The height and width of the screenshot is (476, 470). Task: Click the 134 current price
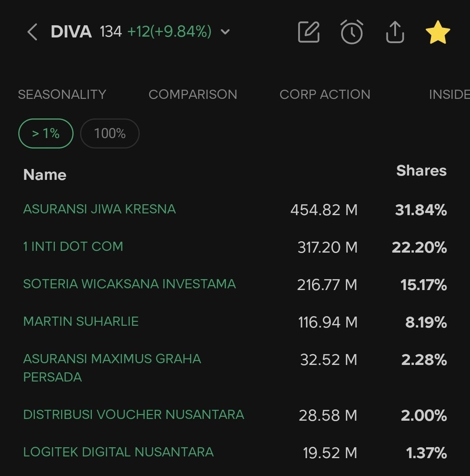pyautogui.click(x=111, y=31)
